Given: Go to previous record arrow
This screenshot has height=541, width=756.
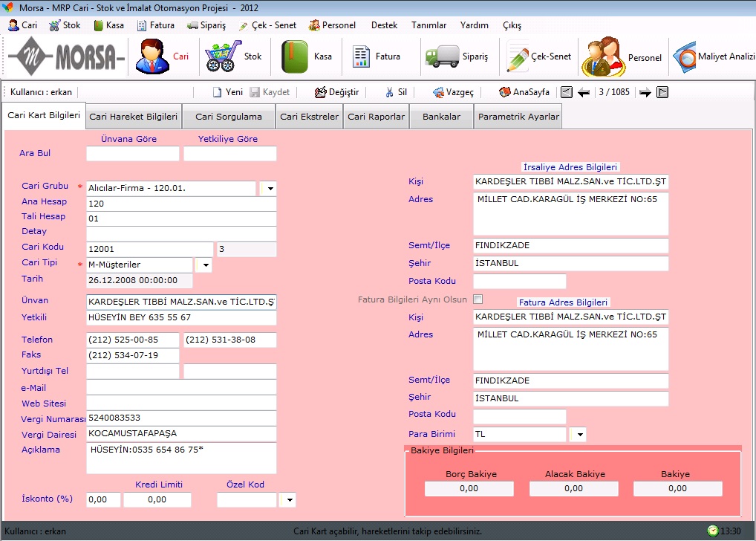Looking at the screenshot, I should tap(584, 92).
